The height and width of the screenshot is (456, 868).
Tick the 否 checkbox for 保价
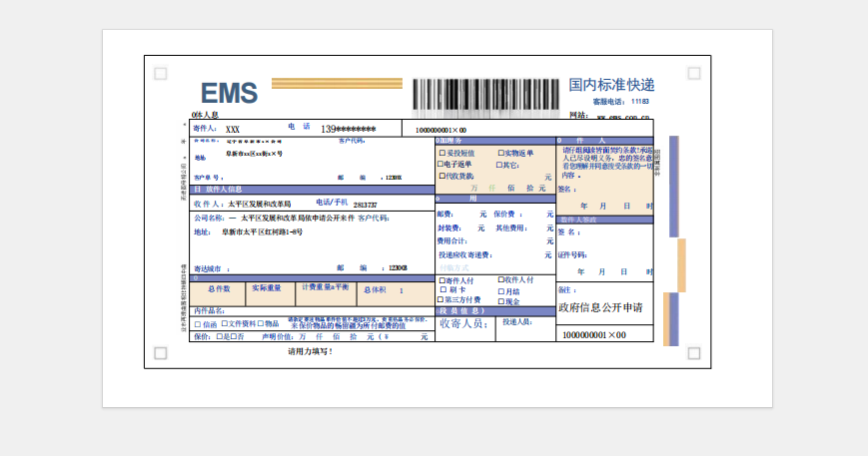[234, 336]
